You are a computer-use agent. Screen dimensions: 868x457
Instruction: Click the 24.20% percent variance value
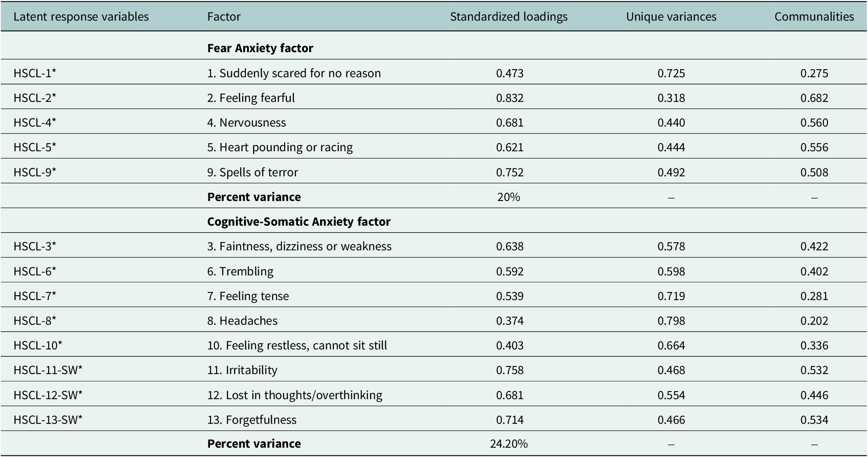pos(509,444)
